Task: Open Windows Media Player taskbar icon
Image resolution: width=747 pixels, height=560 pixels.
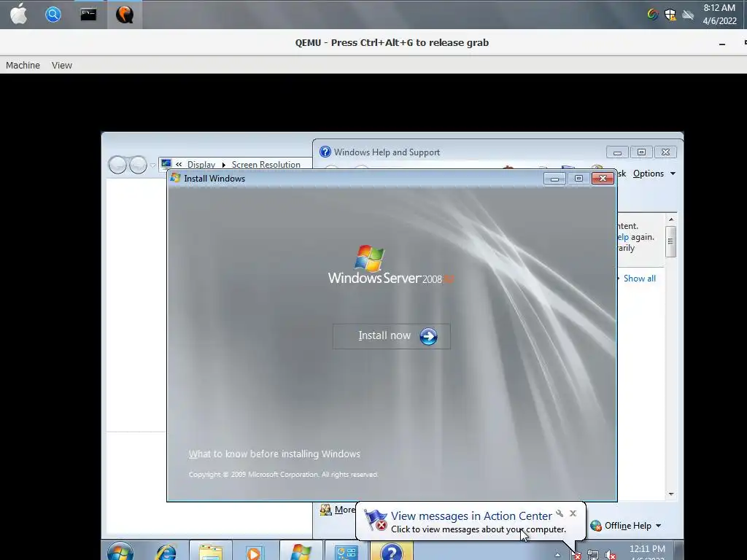Action: [254, 551]
